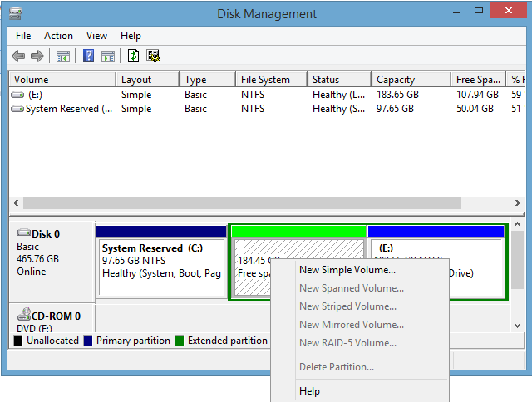The height and width of the screenshot is (402, 532).
Task: Click the CD-ROM 0 label text
Action: coord(56,316)
